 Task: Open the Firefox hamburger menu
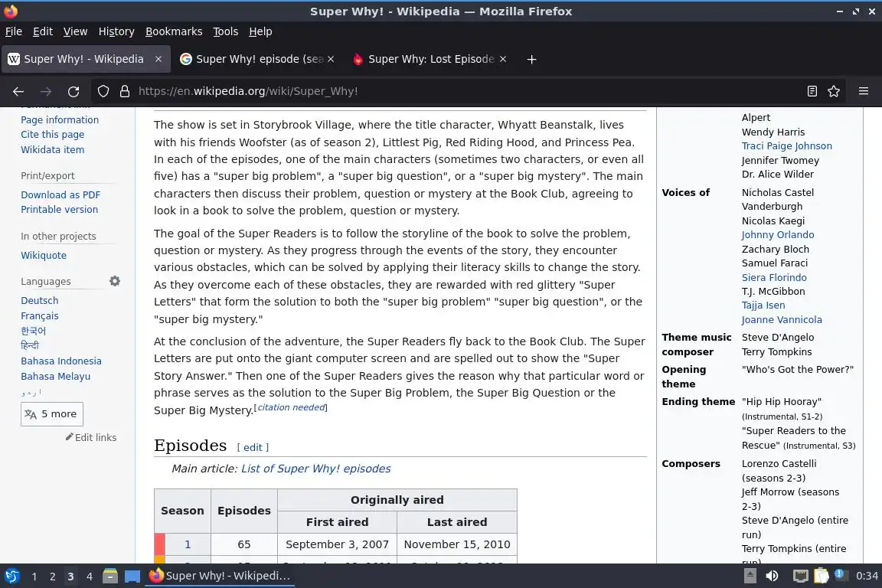click(864, 91)
